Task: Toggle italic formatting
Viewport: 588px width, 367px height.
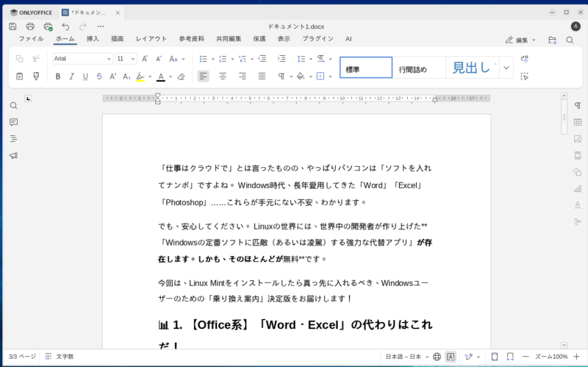Action: click(71, 76)
